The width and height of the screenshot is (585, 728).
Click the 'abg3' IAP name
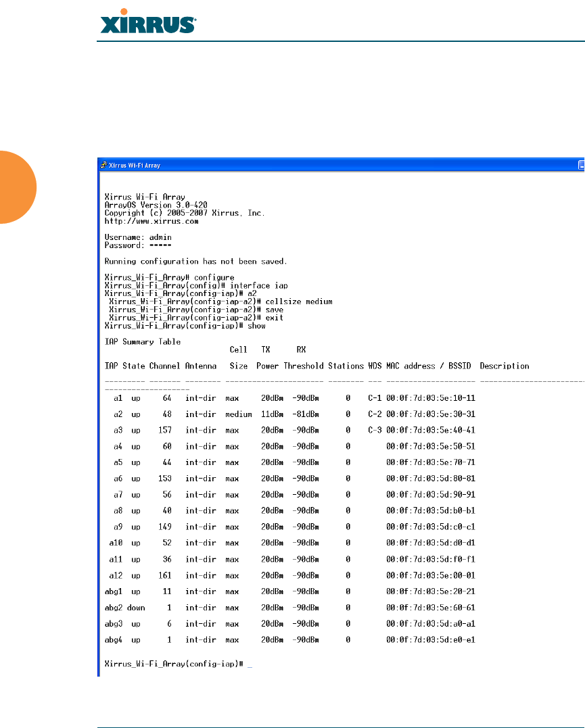(114, 624)
